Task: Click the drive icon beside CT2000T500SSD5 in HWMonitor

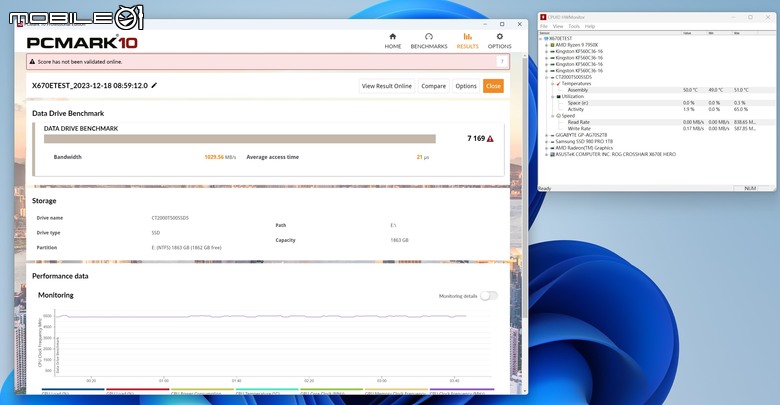Action: pos(552,77)
